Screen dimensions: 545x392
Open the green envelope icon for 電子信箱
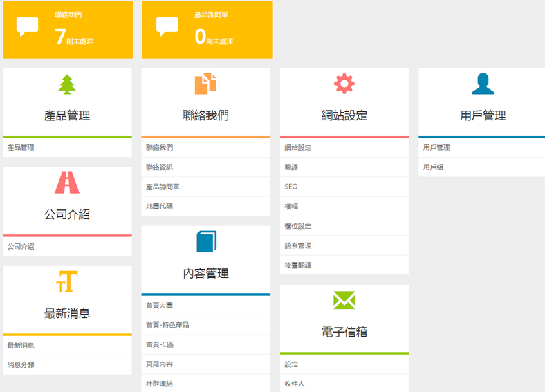[x=344, y=300]
